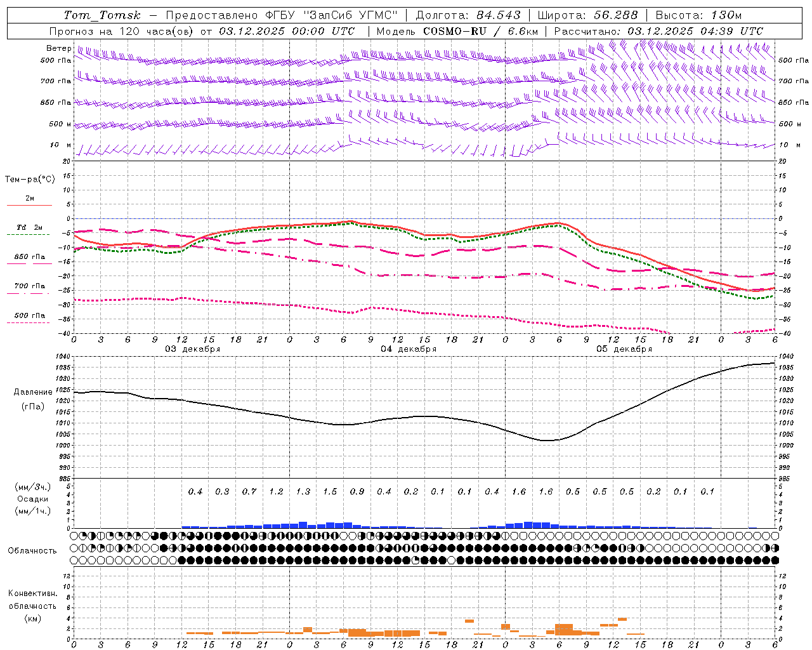
Task: Click the 04 декабря date label
Action: coord(409,349)
